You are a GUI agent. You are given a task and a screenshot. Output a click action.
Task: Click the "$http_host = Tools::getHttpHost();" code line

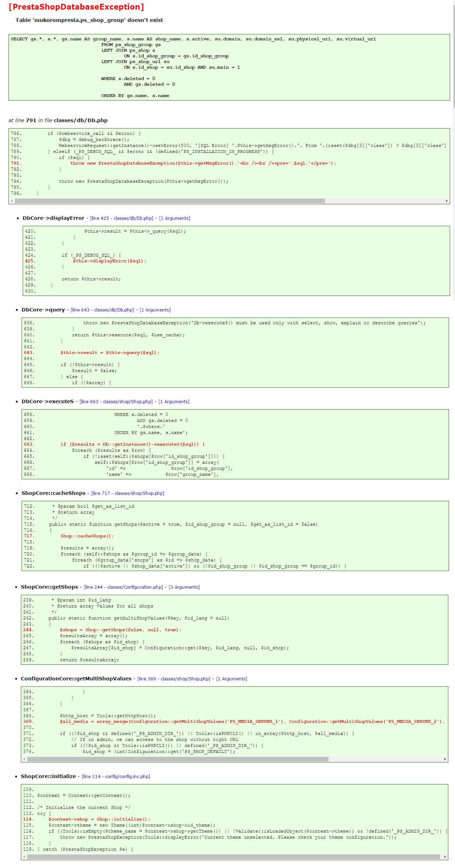pyautogui.click(x=108, y=716)
